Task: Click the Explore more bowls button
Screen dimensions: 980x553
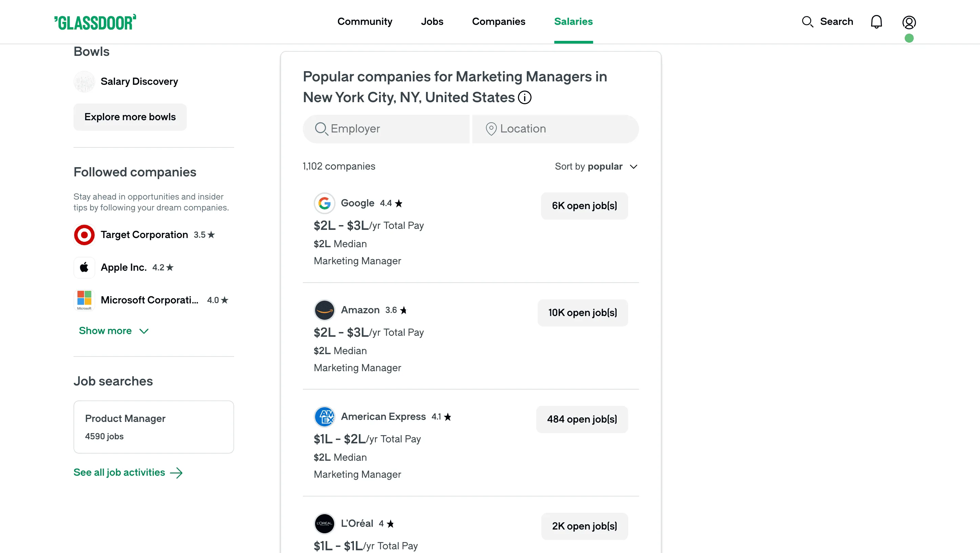Action: tap(130, 117)
